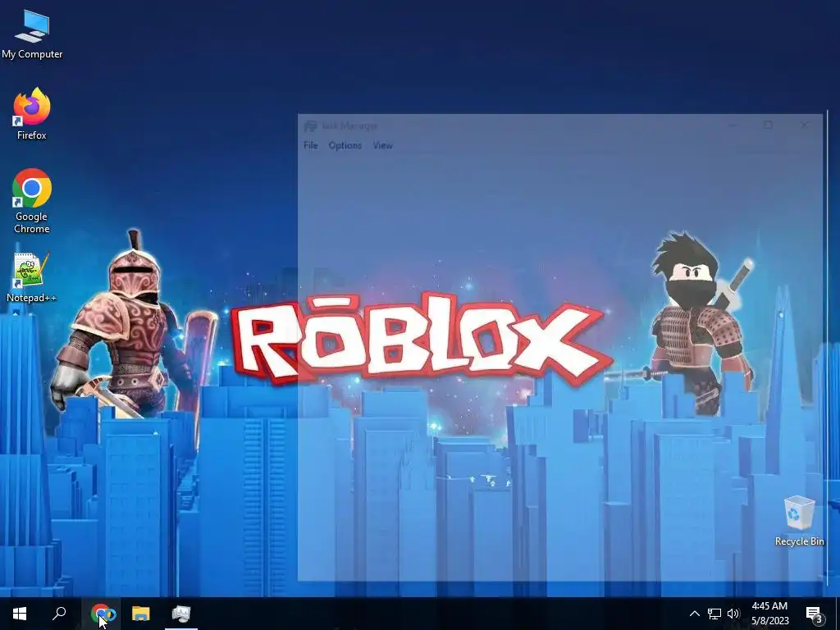Open the Windows Start menu
The width and height of the screenshot is (840, 630).
pos(20,614)
